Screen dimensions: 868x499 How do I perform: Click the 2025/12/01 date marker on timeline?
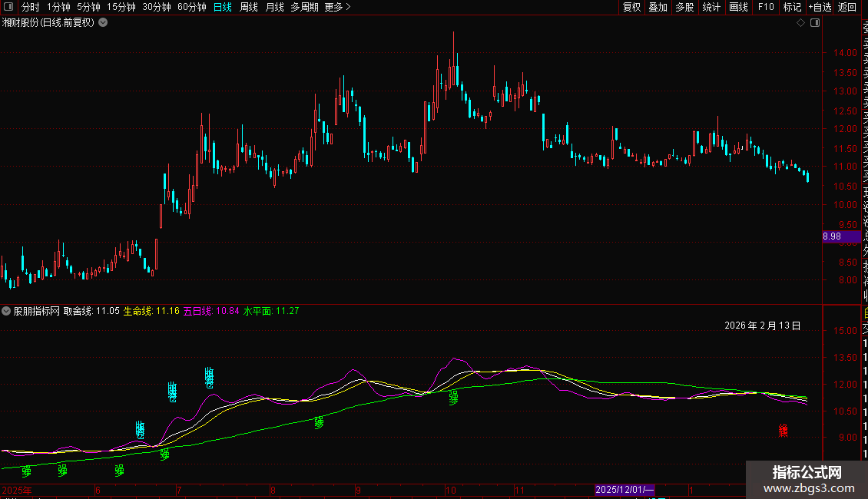(x=624, y=490)
